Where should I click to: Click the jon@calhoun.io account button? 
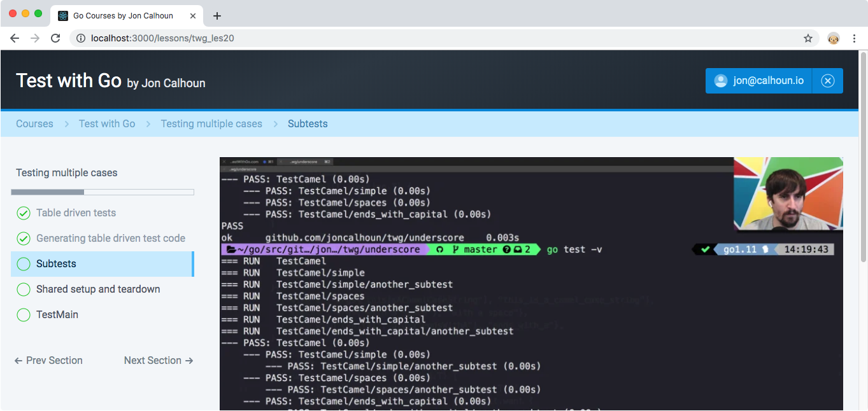(x=759, y=81)
